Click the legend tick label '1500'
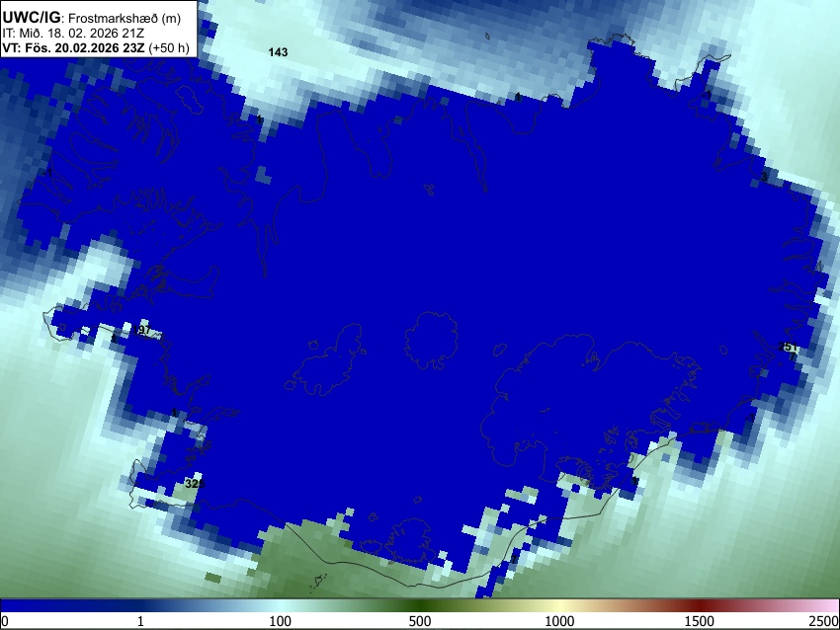 coord(700,621)
